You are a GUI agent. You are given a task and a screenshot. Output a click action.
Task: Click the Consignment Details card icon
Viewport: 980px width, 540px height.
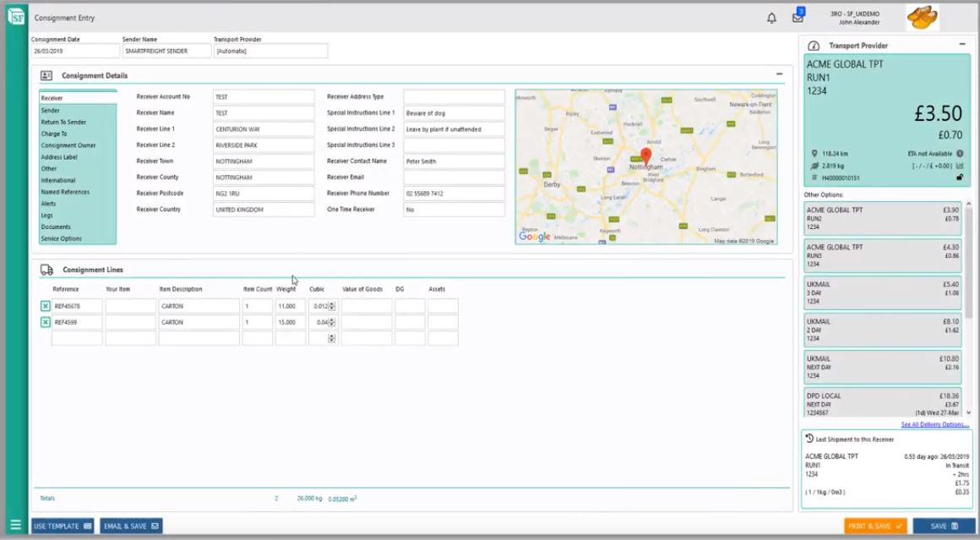click(x=46, y=75)
